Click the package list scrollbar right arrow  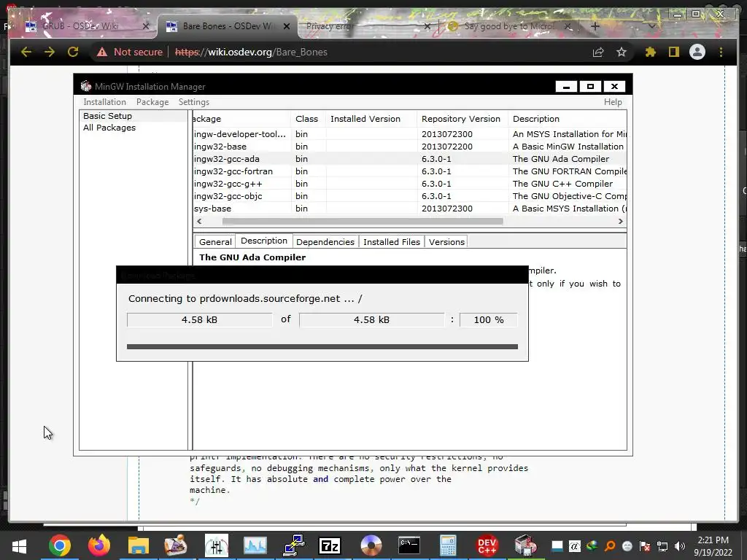[x=620, y=221]
